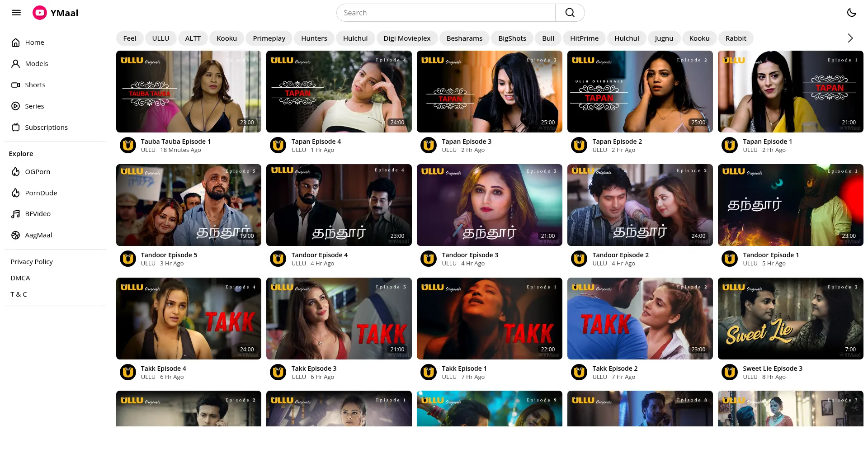Select the Besharams category chip
Screen dimensions: 868x449
tap(464, 38)
